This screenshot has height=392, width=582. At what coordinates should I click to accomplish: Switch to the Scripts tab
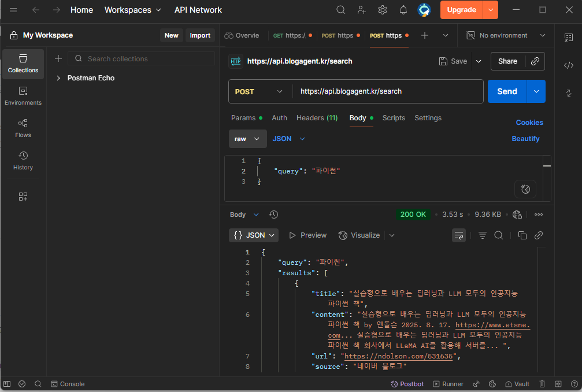(394, 118)
